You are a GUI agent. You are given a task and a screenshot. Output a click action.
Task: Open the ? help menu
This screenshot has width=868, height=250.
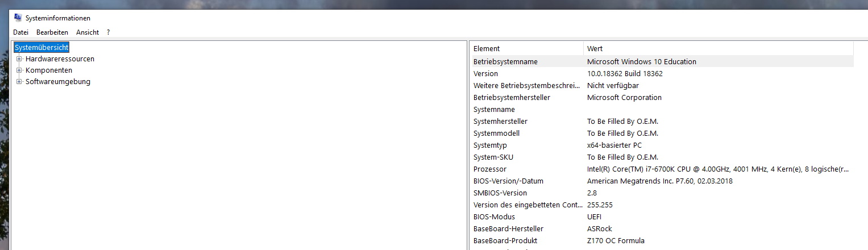click(x=108, y=32)
